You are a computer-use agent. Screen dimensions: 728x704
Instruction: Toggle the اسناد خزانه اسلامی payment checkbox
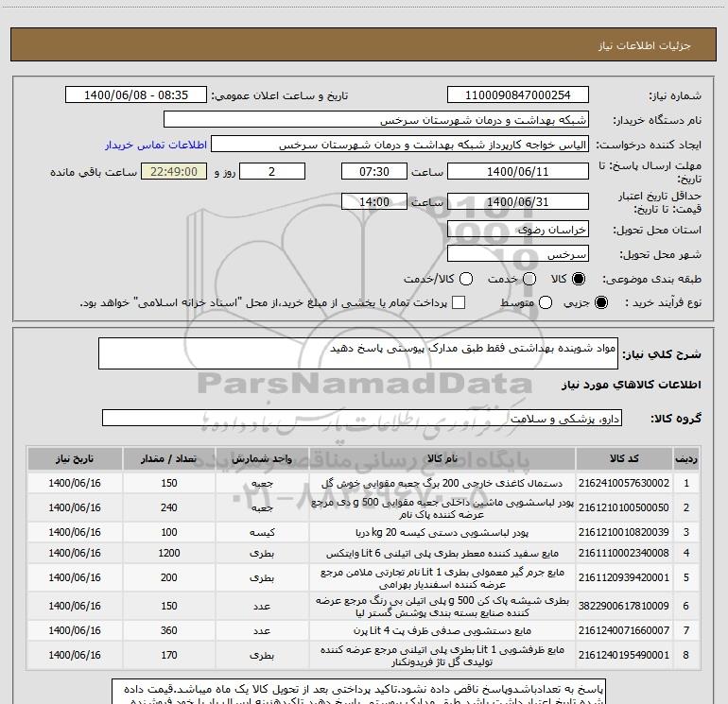[x=459, y=302]
